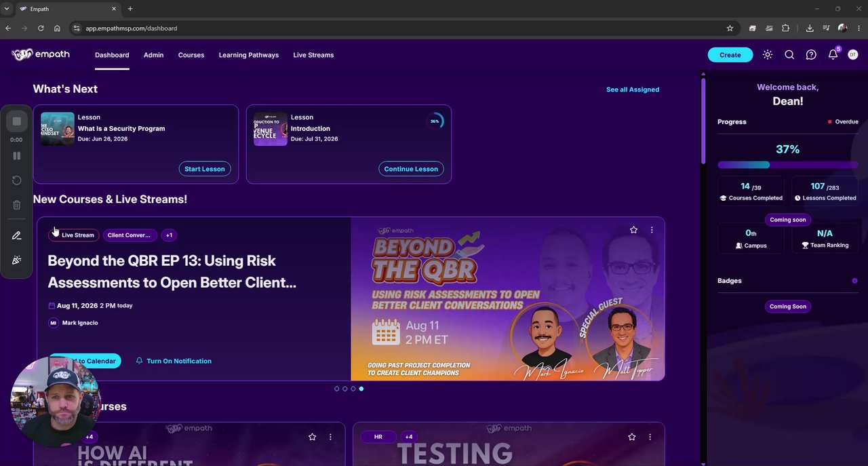Continue the Introduction lesson
Screen dimensions: 868x466
click(x=411, y=169)
